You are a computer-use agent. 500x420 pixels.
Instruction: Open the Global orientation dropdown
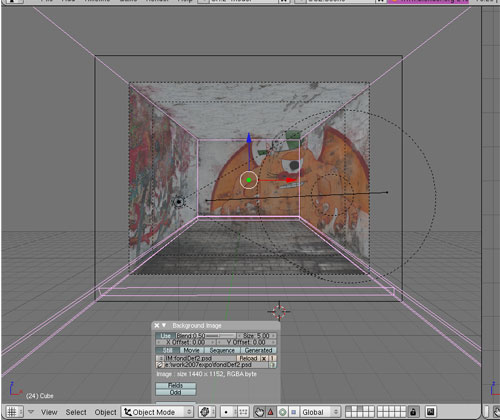[320, 412]
